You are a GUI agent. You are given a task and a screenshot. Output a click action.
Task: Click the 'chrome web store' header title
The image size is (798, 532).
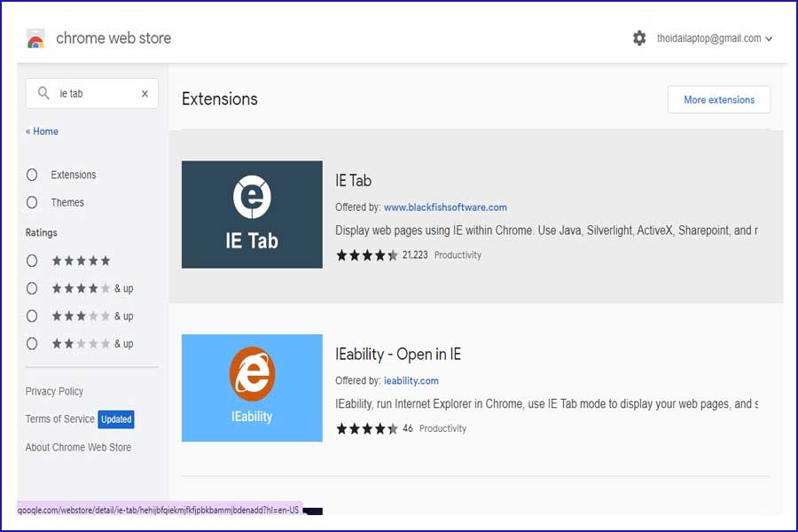click(x=113, y=38)
